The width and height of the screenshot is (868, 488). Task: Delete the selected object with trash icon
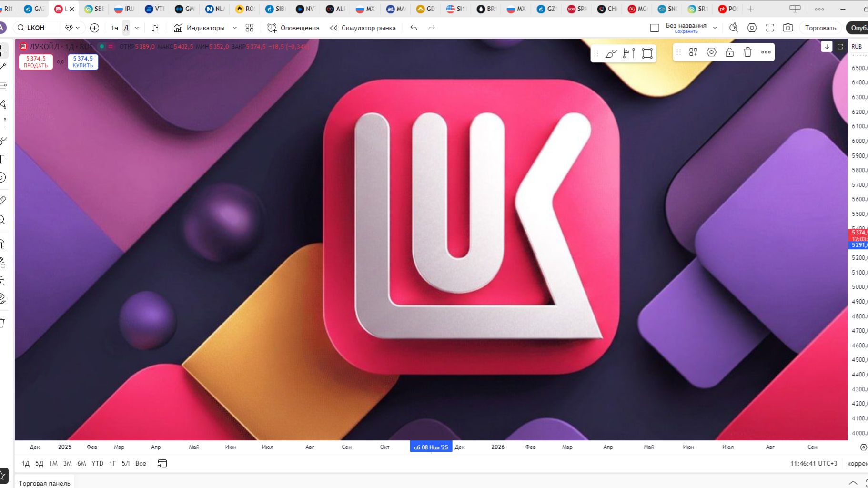click(x=747, y=52)
